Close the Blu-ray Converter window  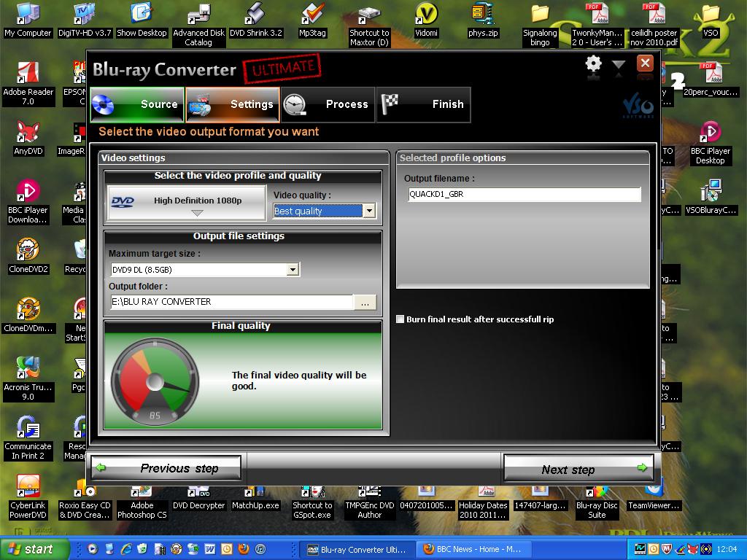(x=645, y=63)
